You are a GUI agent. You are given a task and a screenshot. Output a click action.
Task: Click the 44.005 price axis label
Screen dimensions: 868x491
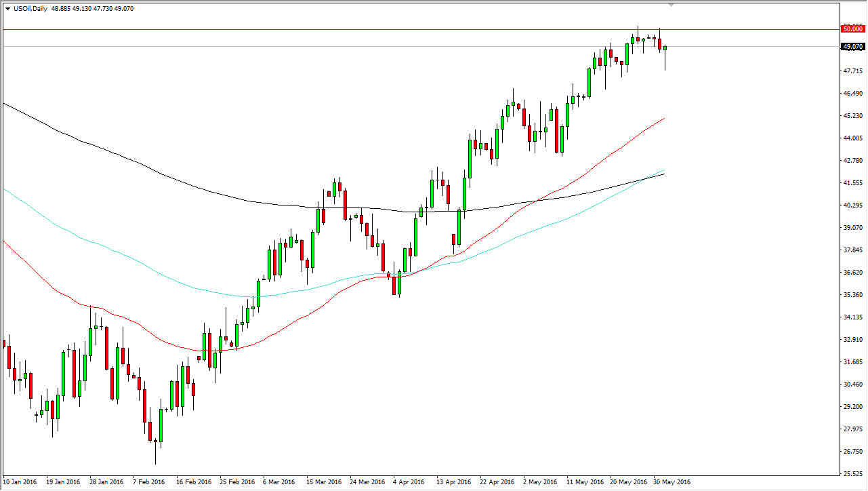pyautogui.click(x=852, y=138)
